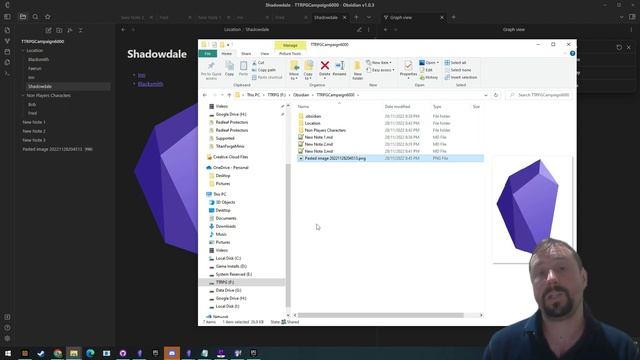Click Edit in the Open group
The image size is (640, 360).
coord(426,70)
